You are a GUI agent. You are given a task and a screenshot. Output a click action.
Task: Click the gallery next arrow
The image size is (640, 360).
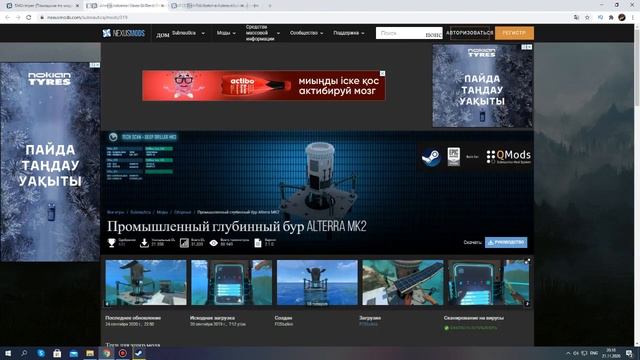(x=527, y=304)
